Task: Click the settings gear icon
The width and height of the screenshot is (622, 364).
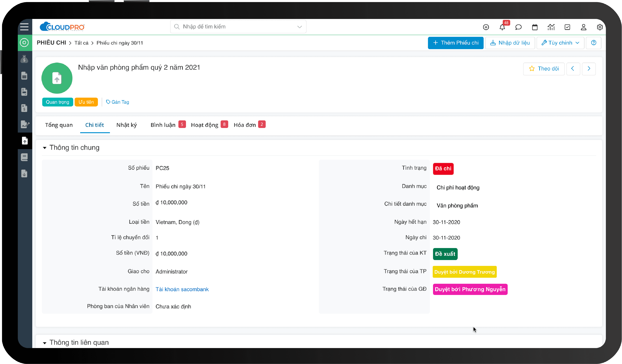Action: [x=600, y=27]
